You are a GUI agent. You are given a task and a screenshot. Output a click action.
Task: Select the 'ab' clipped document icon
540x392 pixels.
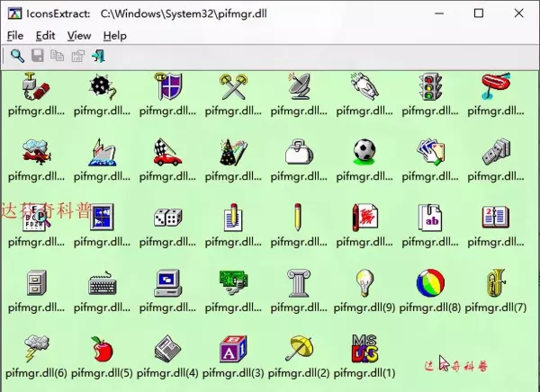tap(430, 218)
